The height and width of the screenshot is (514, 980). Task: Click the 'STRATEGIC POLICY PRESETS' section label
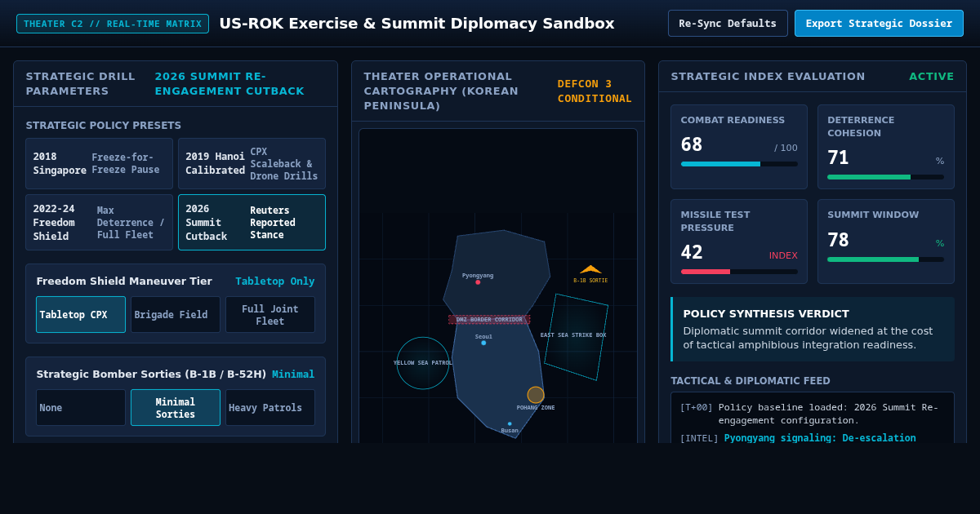point(104,126)
